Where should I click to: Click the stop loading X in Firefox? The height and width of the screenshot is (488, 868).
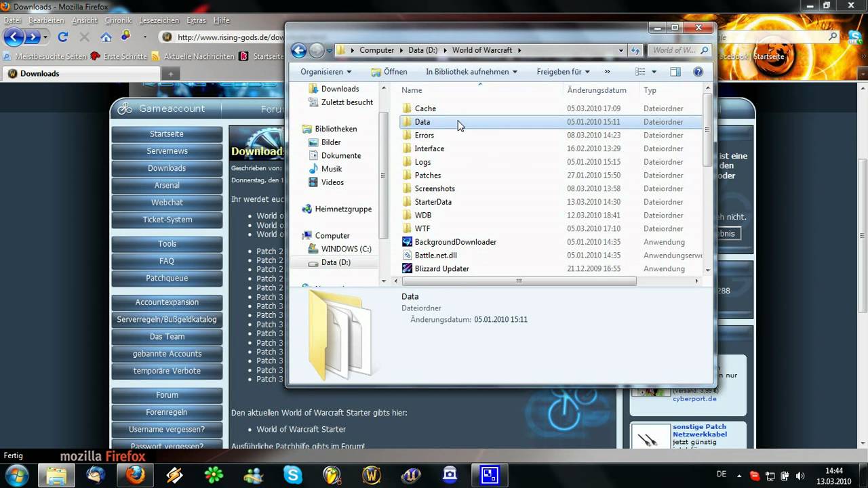[x=84, y=37]
